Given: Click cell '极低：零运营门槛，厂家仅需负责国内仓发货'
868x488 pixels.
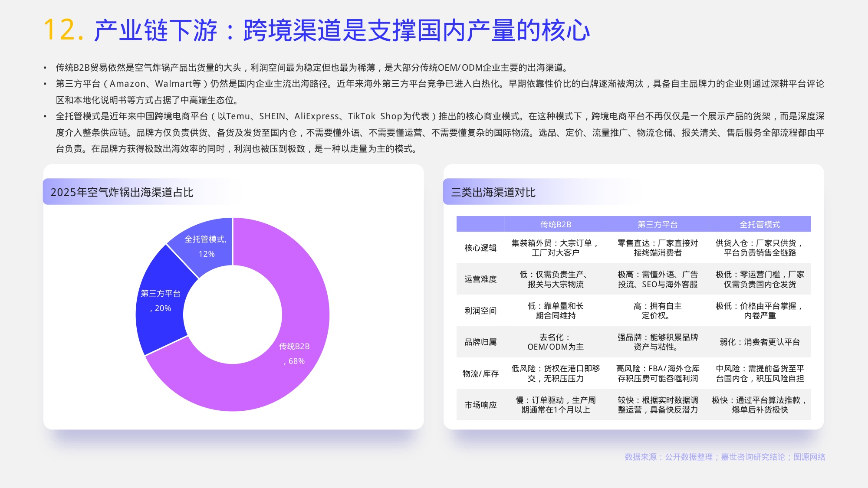Looking at the screenshot, I should (x=760, y=279).
